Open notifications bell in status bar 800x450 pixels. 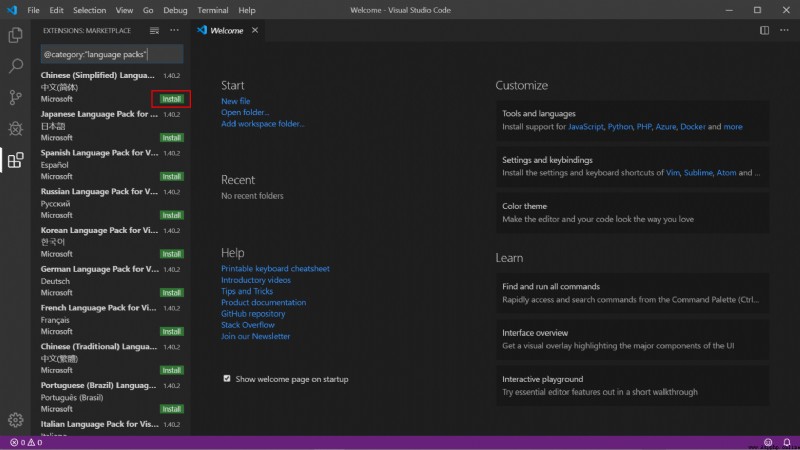pos(787,442)
